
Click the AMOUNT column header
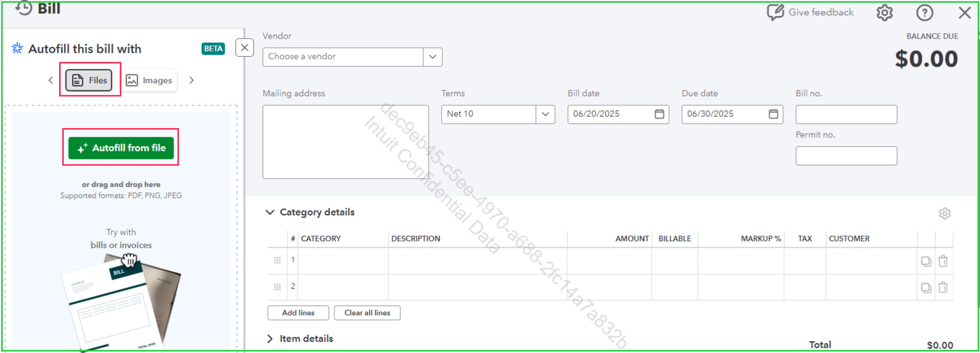[x=632, y=239]
